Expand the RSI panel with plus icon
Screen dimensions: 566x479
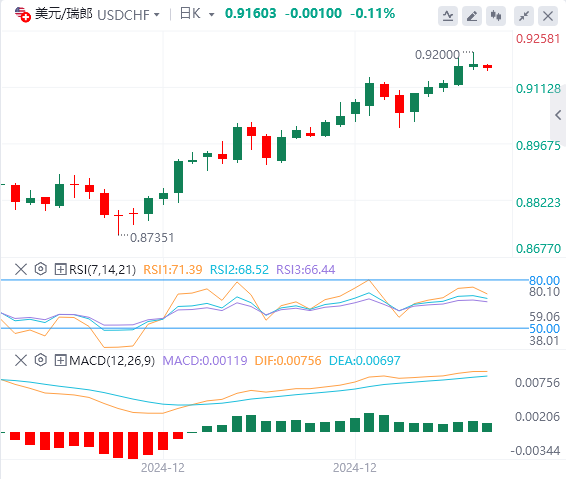pos(60,269)
